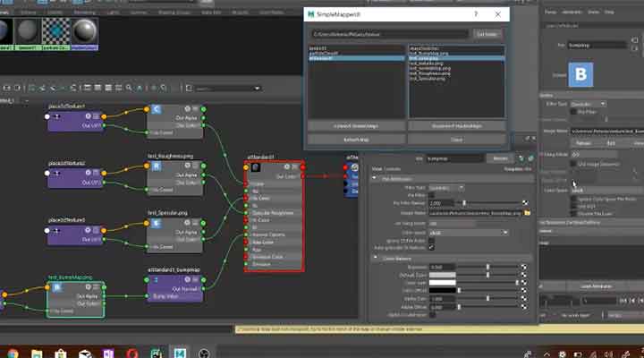
Task: Click the aiStandard1 node sphere icon
Action: pyautogui.click(x=255, y=167)
